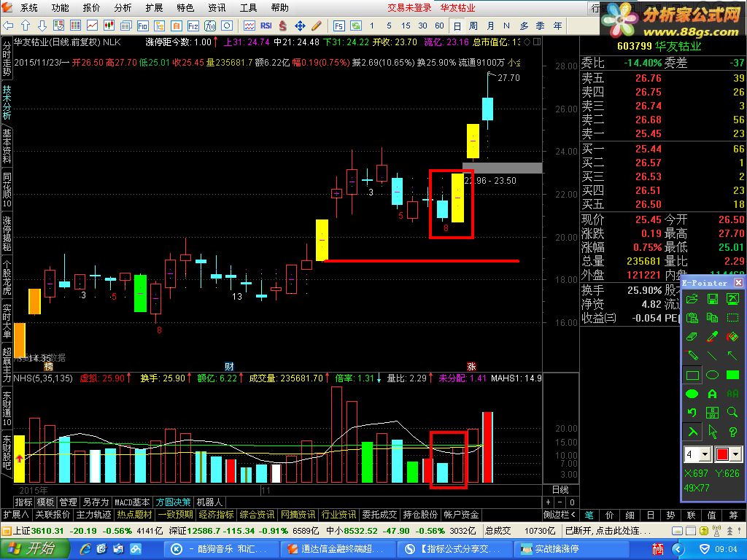Click the 另存为 button
Image resolution: width=747 pixels, height=560 pixels.
point(96,502)
